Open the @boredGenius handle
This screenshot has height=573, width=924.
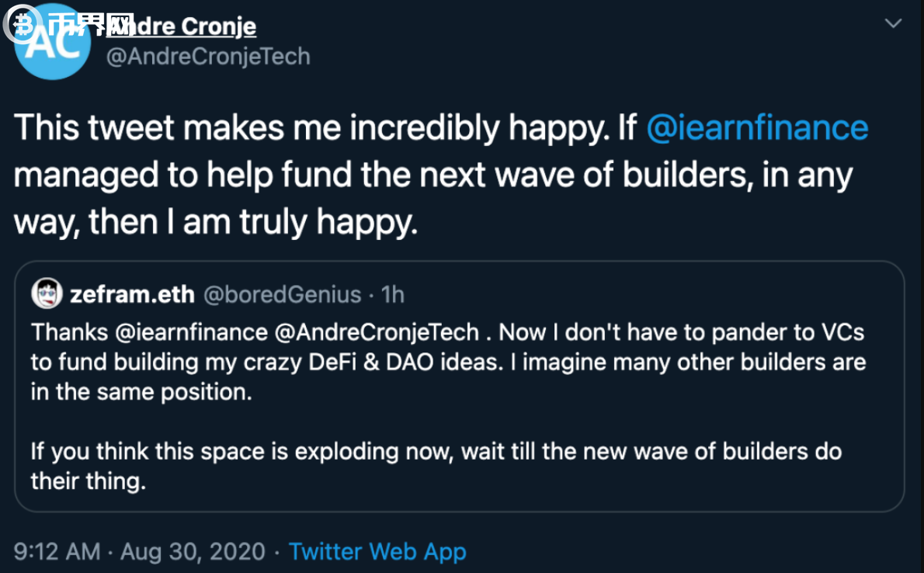pos(283,295)
